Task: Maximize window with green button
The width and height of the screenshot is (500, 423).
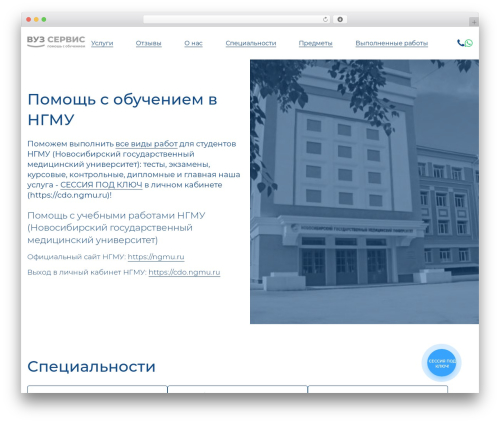Action: coord(44,19)
